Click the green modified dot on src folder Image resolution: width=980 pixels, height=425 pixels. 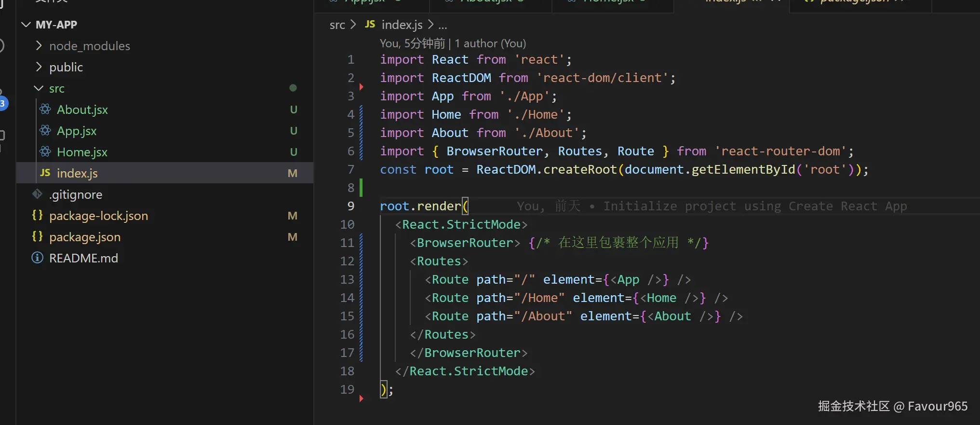[x=293, y=88]
